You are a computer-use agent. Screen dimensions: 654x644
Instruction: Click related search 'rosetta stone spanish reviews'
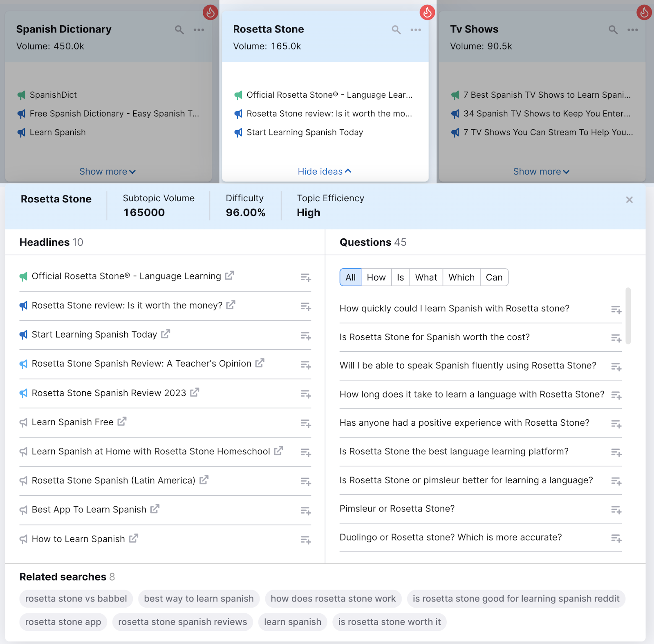coord(183,622)
